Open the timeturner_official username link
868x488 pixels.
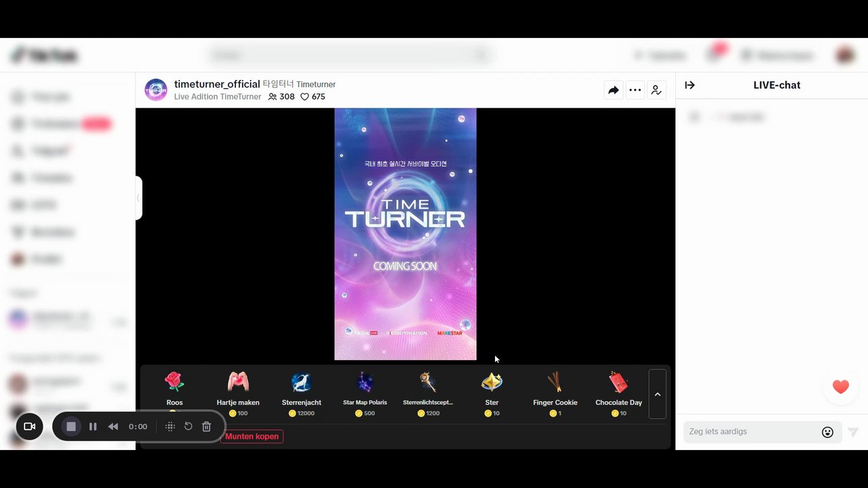click(x=217, y=84)
